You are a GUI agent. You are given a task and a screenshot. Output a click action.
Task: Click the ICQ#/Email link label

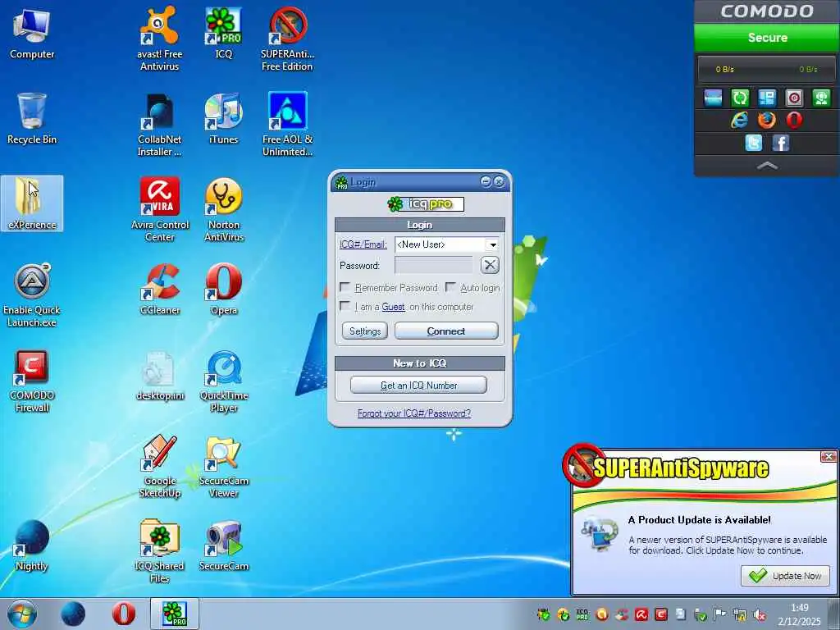tap(363, 244)
